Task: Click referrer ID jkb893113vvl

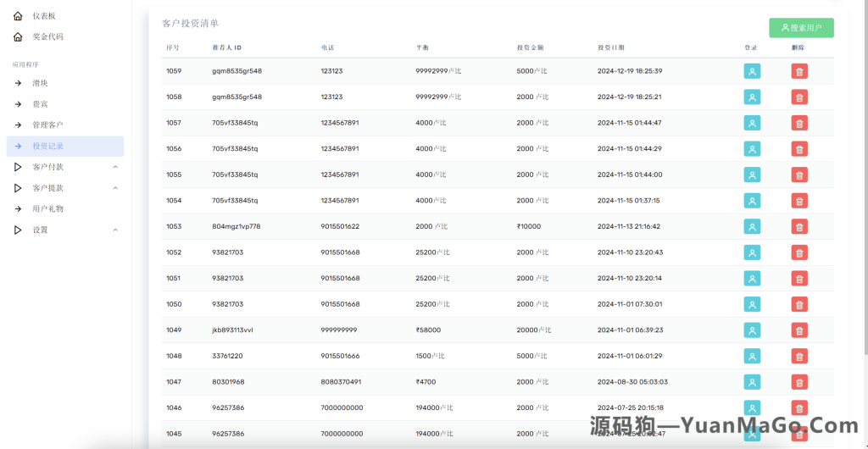Action: pyautogui.click(x=232, y=330)
